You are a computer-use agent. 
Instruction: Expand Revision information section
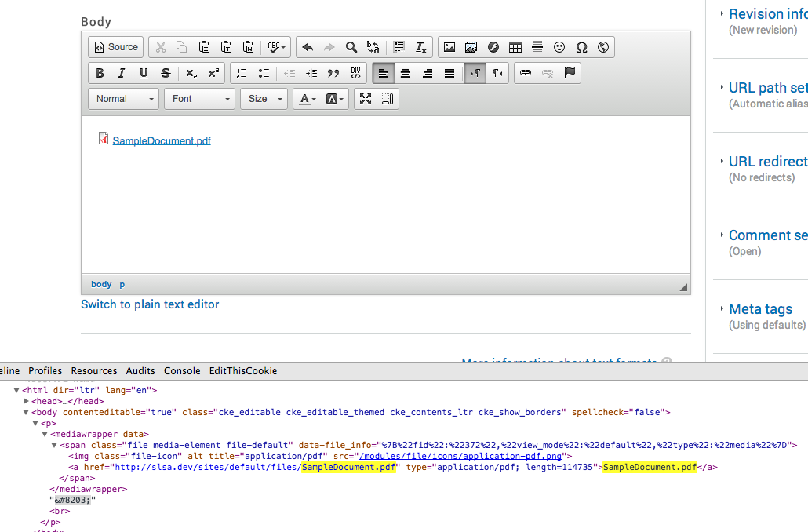coord(768,14)
